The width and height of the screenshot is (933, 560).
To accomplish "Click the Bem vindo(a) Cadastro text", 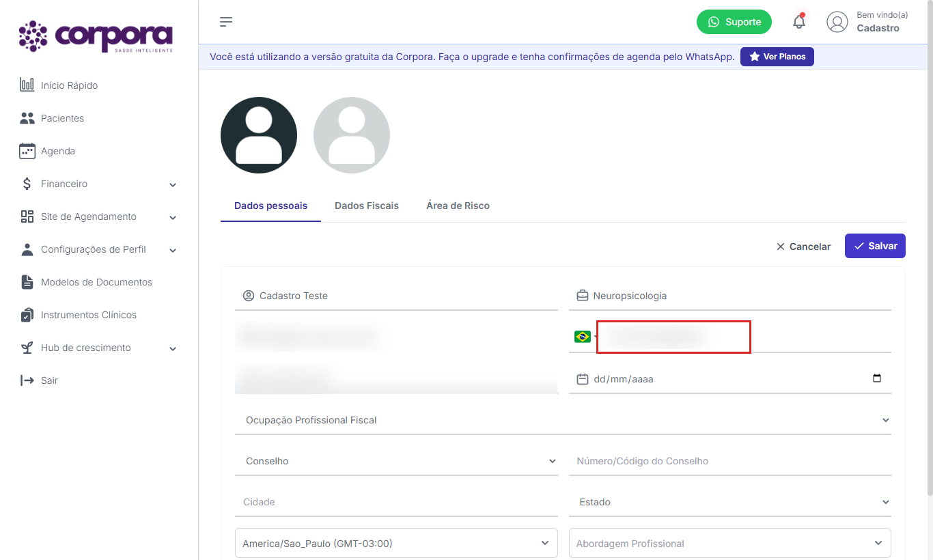I will 882,22.
